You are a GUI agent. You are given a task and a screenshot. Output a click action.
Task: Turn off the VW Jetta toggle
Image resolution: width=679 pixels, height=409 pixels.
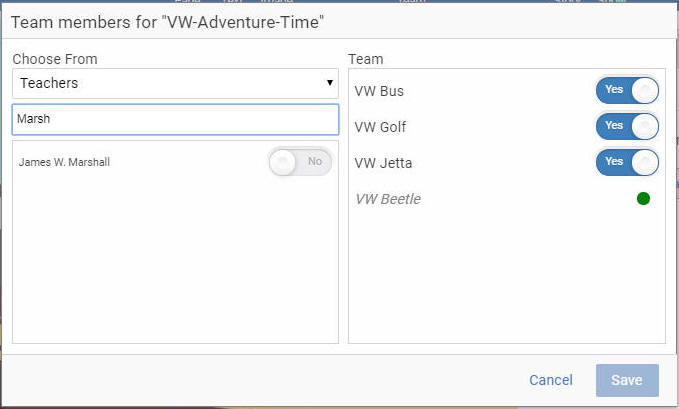click(x=627, y=162)
